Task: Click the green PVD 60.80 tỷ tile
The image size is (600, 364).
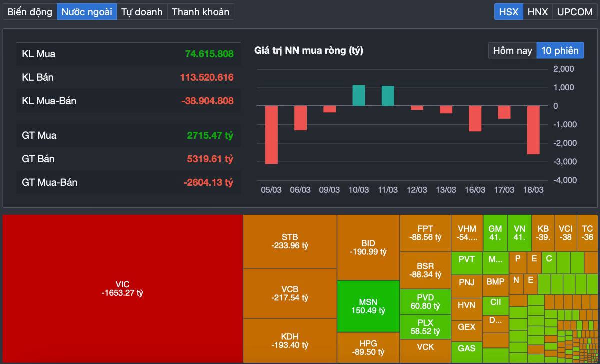Action: pos(425,302)
